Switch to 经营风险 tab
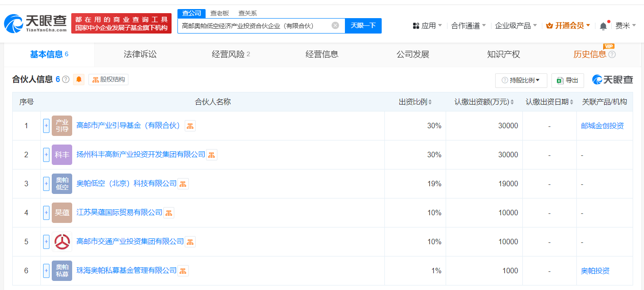This screenshot has height=290, width=644. tap(231, 55)
